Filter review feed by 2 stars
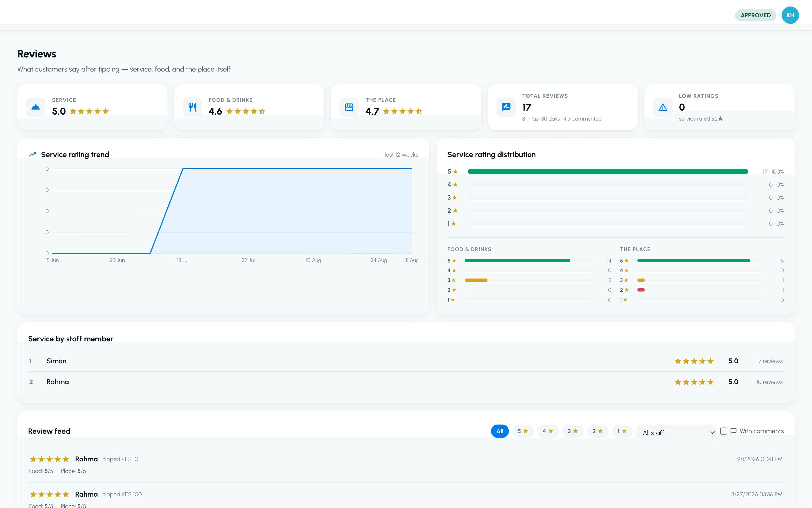Image resolution: width=812 pixels, height=508 pixels. pyautogui.click(x=598, y=431)
